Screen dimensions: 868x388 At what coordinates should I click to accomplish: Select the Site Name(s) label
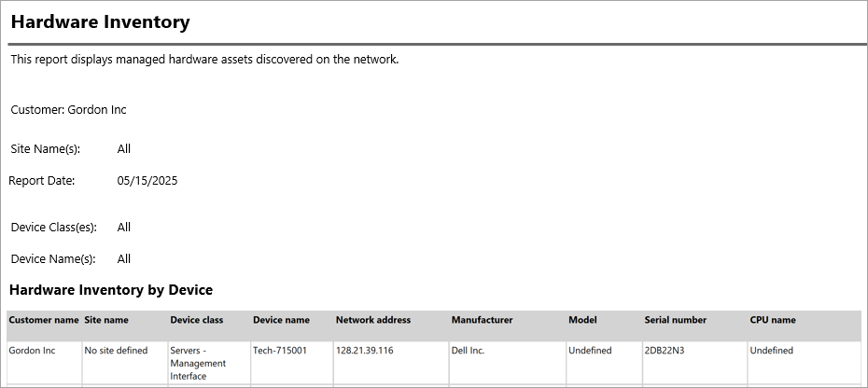(x=46, y=149)
